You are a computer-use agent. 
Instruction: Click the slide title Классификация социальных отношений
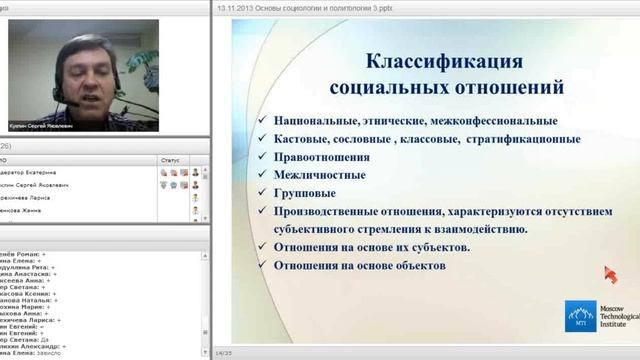click(x=446, y=74)
